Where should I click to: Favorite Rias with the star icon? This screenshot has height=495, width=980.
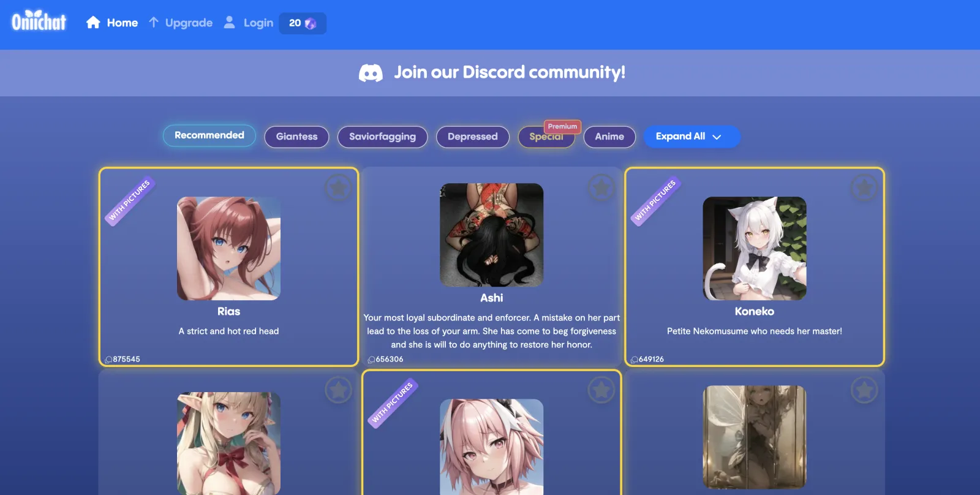pos(338,188)
